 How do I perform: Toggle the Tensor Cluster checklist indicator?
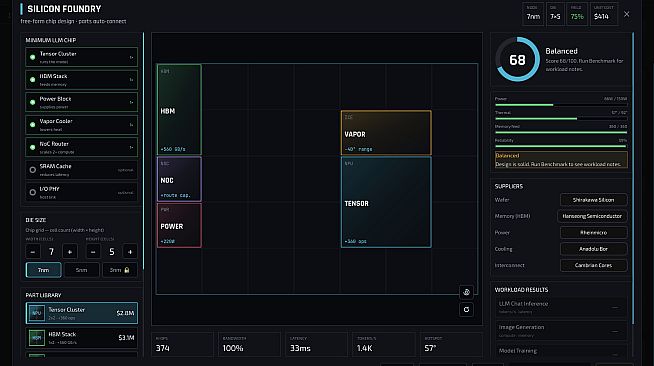(x=33, y=57)
